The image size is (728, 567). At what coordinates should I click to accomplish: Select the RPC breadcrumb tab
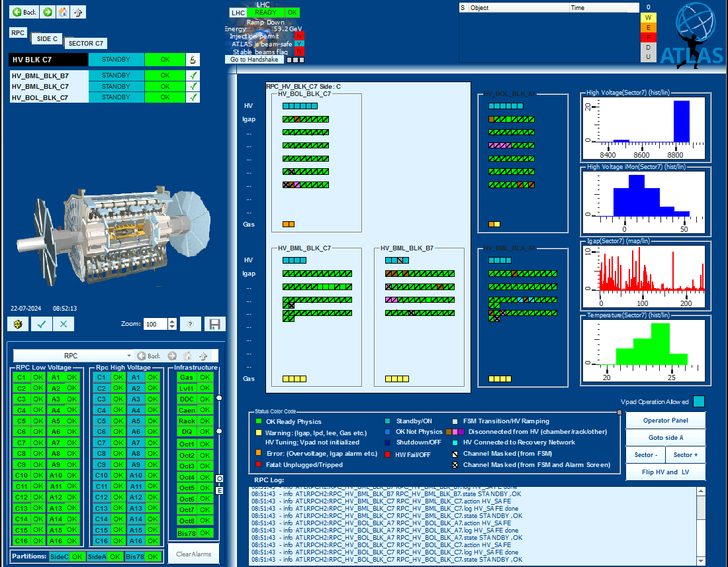pyautogui.click(x=18, y=32)
